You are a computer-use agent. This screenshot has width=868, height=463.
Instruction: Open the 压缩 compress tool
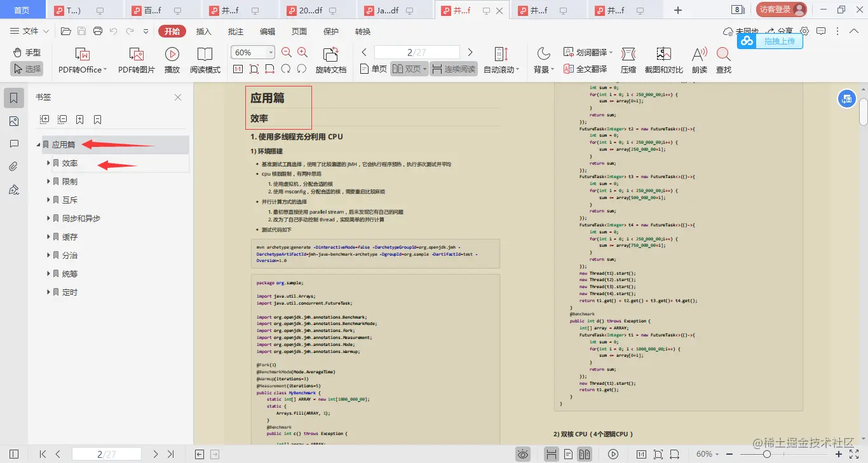[628, 61]
